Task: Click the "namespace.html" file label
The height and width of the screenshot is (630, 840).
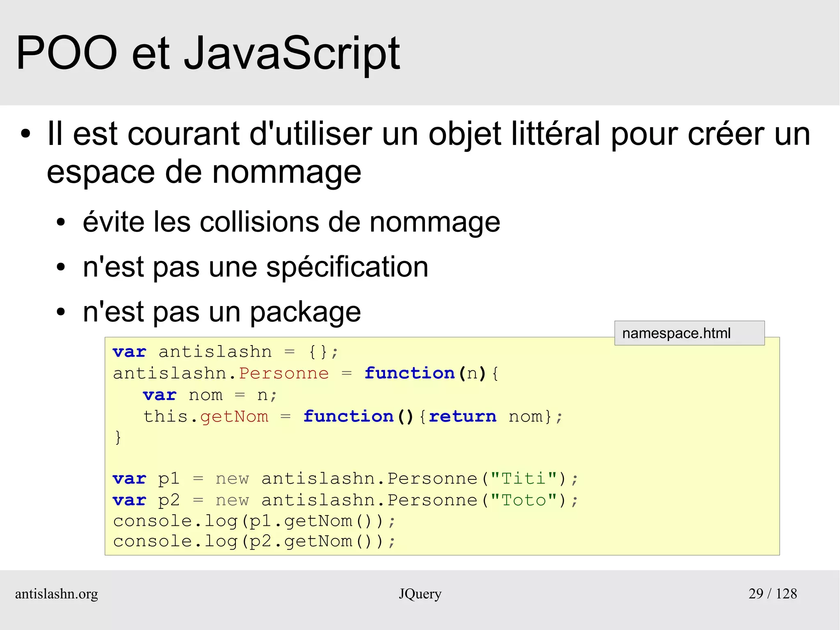Action: [689, 333]
